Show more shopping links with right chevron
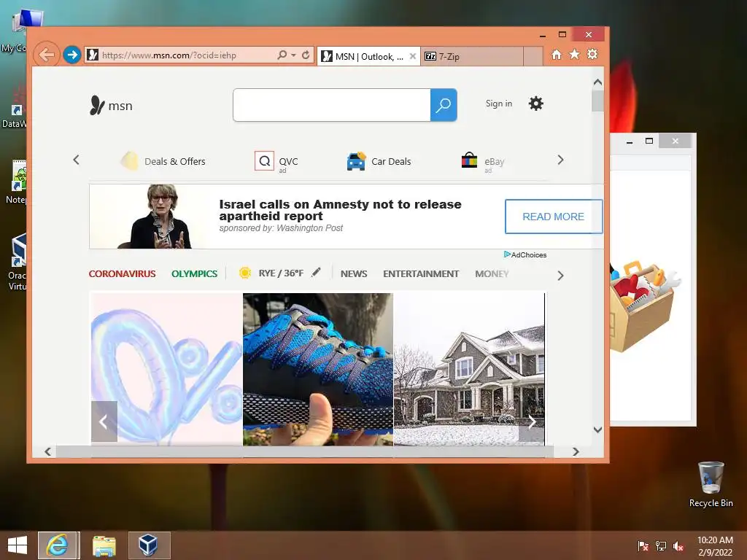 pos(561,160)
